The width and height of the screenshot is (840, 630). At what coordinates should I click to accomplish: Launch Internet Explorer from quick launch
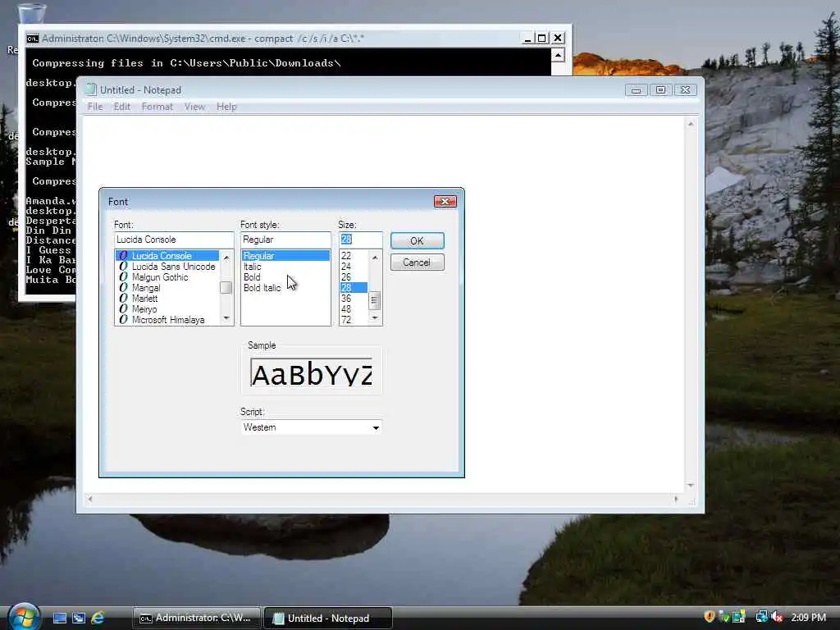tap(98, 618)
